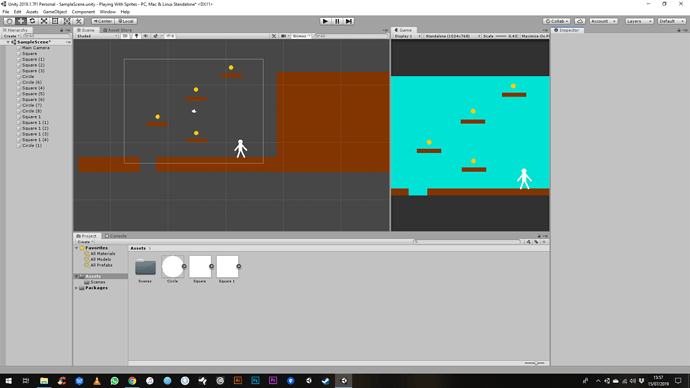This screenshot has width=690, height=388.
Task: Advance one frame with Step button
Action: [349, 21]
